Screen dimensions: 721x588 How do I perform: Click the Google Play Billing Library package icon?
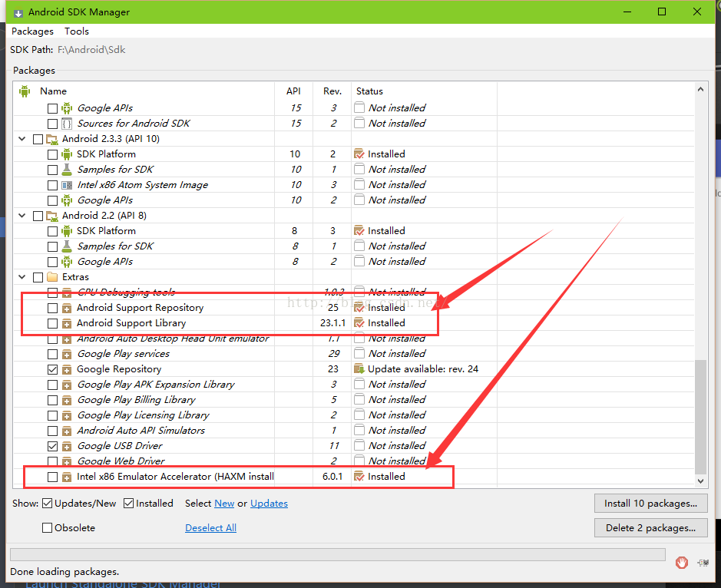click(67, 400)
